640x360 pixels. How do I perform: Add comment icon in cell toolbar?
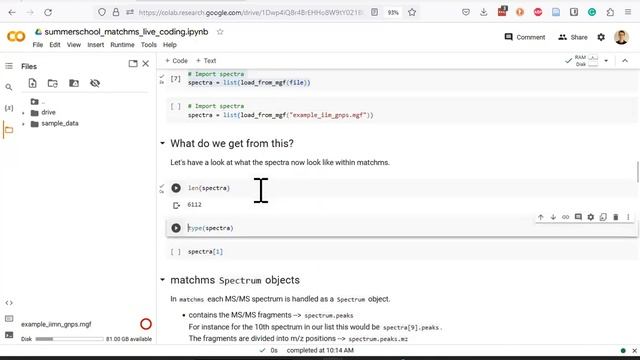coord(578,217)
